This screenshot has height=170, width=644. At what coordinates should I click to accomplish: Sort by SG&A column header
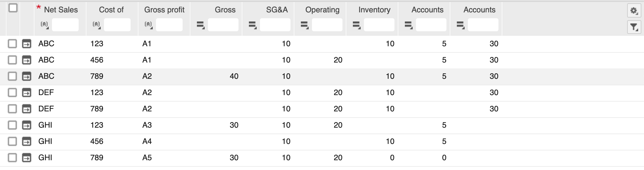pos(277,10)
